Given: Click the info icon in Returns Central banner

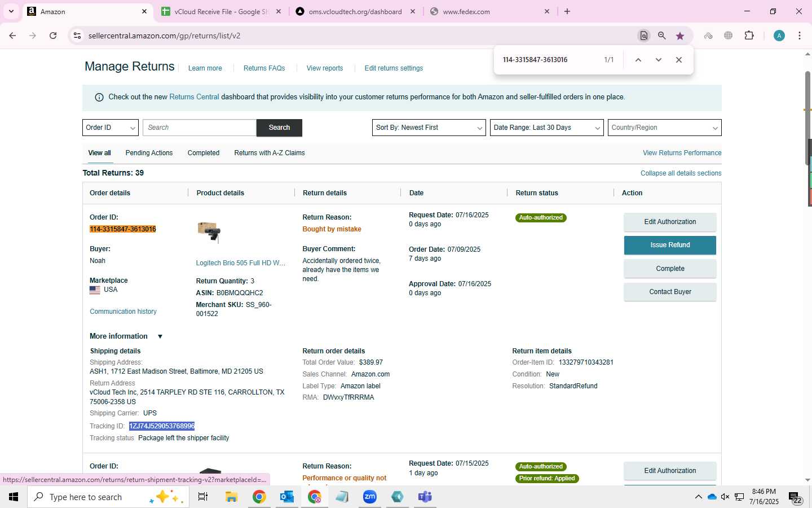Looking at the screenshot, I should [x=99, y=97].
